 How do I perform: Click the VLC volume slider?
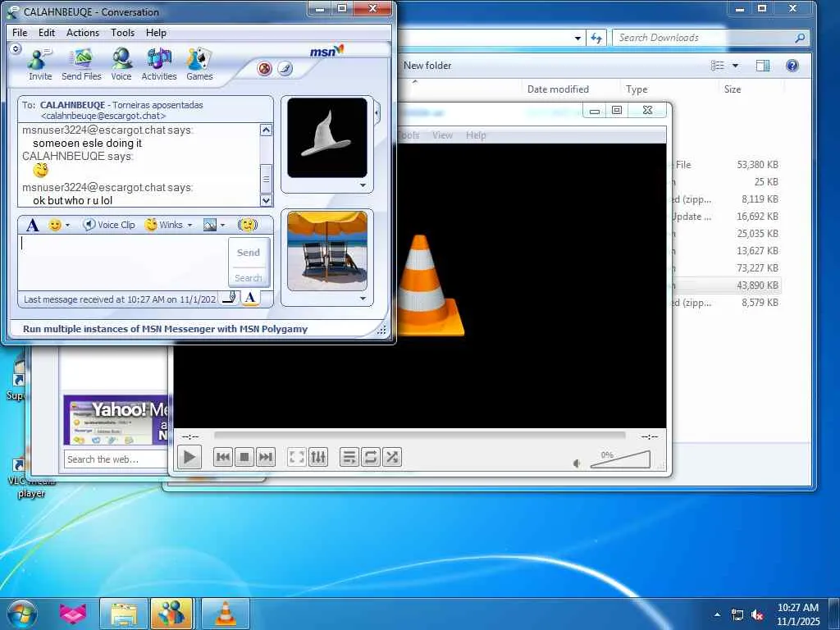coord(619,461)
